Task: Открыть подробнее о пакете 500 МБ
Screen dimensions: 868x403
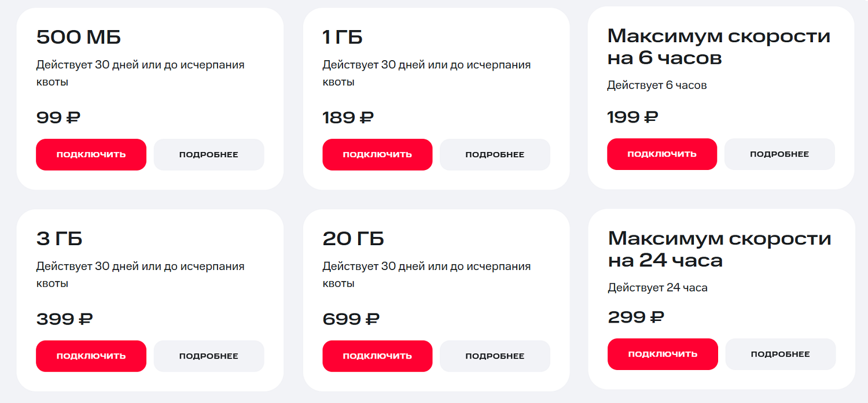Action: [x=208, y=154]
